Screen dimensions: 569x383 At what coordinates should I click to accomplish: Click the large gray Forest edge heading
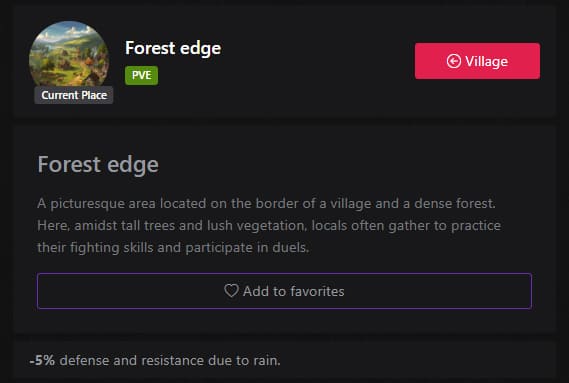pyautogui.click(x=98, y=164)
